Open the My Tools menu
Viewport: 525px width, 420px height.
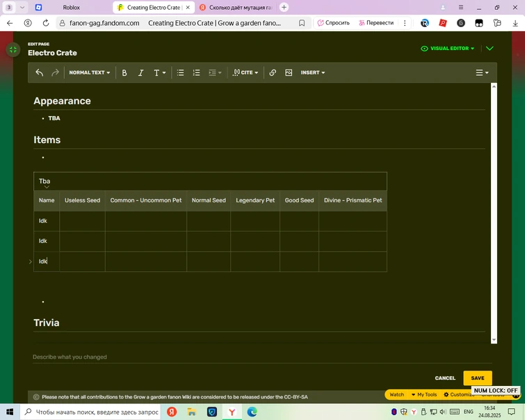tap(424, 395)
